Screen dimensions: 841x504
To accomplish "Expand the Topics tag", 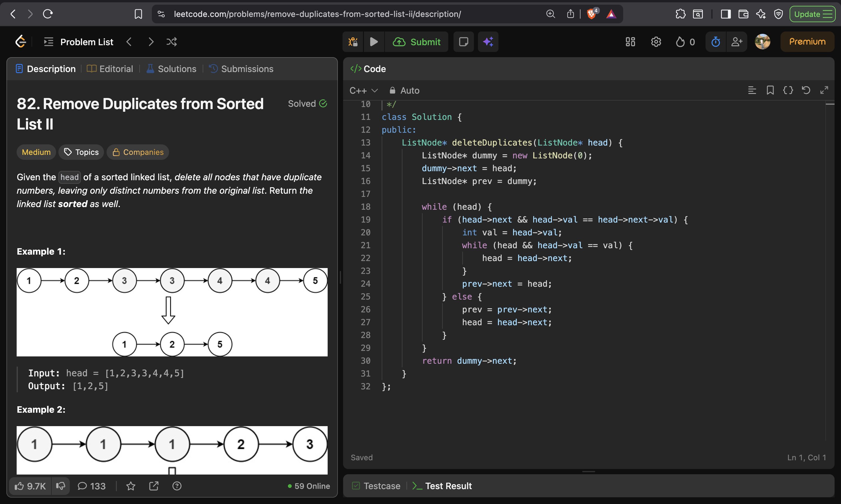I will pos(81,152).
